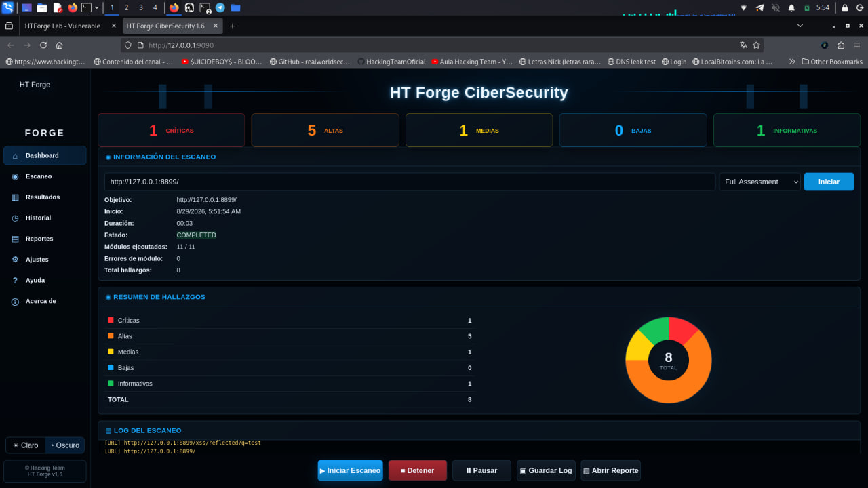Bookmark this page with the star icon
Image resolution: width=868 pixels, height=488 pixels.
click(x=756, y=45)
